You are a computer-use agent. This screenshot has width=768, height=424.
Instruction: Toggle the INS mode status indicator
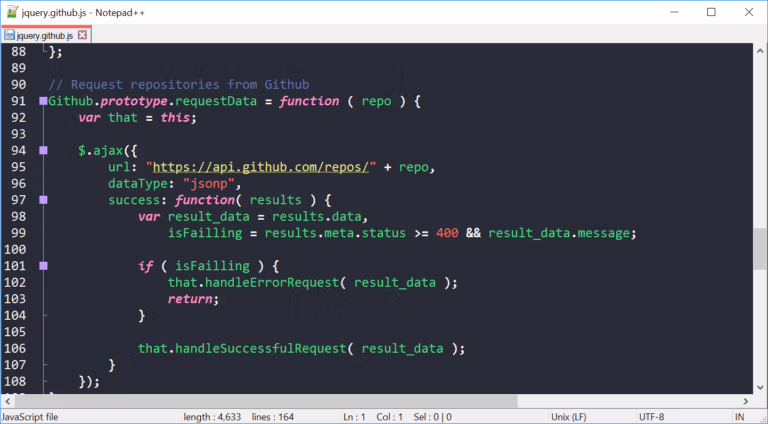[740, 417]
